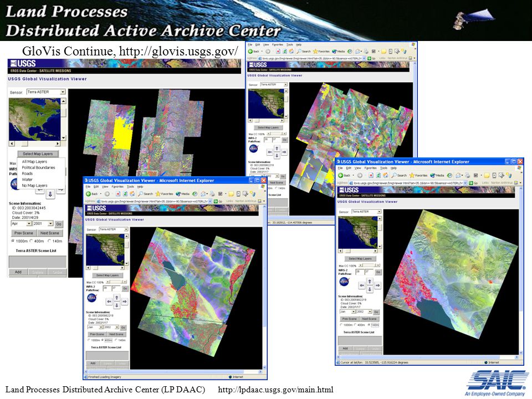Image resolution: width=532 pixels, height=399 pixels.
Task: Click Prev Scene in leftmost viewer
Action: click(x=24, y=233)
